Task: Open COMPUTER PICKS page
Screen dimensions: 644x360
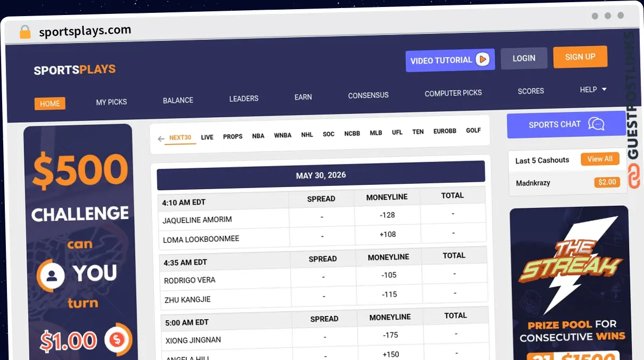Action: click(453, 93)
